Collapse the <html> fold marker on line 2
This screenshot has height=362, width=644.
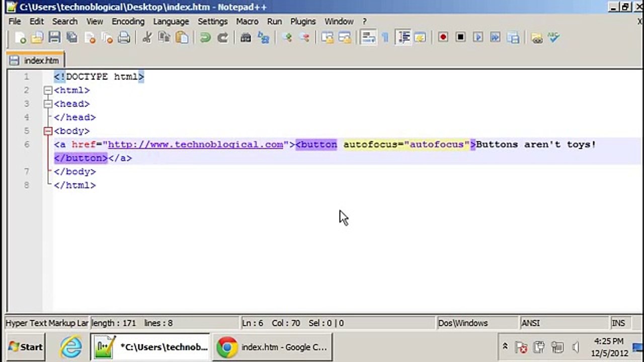coord(48,90)
